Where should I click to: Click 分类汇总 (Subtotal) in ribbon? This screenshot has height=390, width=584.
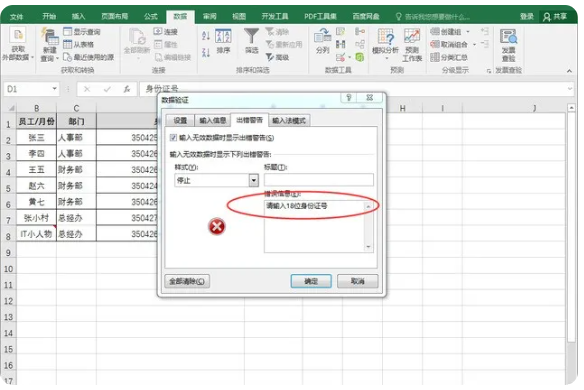tap(449, 57)
